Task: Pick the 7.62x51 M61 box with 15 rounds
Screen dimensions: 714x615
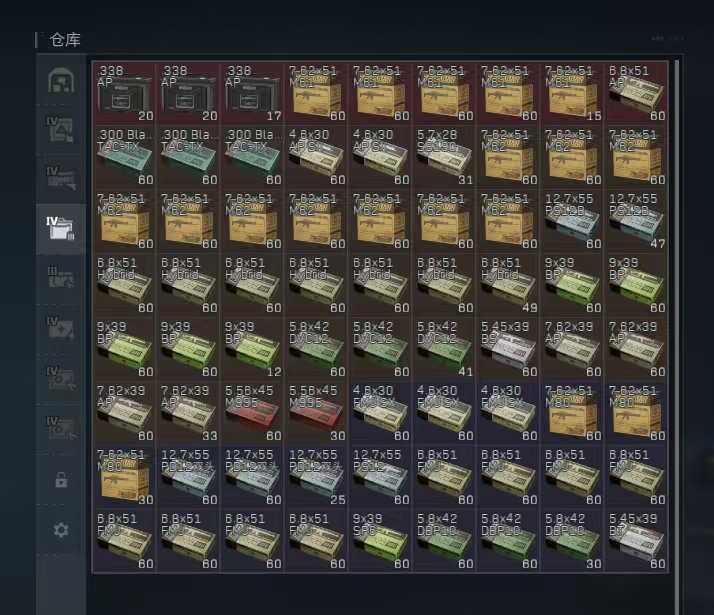Action: coord(572,93)
